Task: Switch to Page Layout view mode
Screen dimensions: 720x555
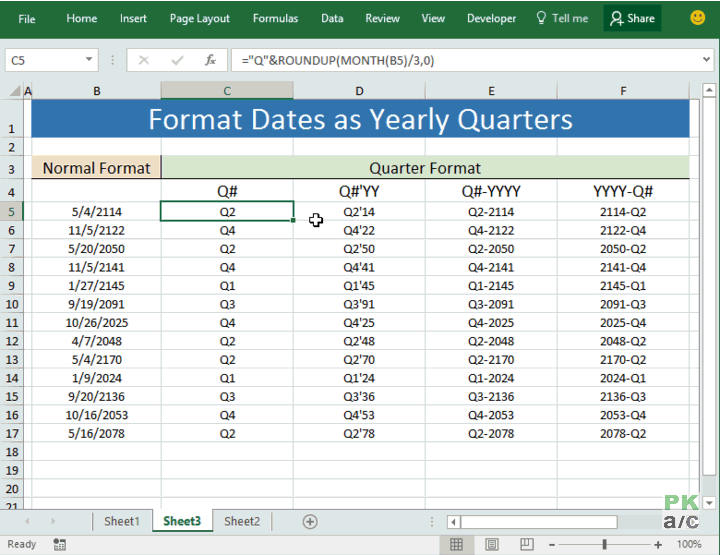Action: (492, 545)
